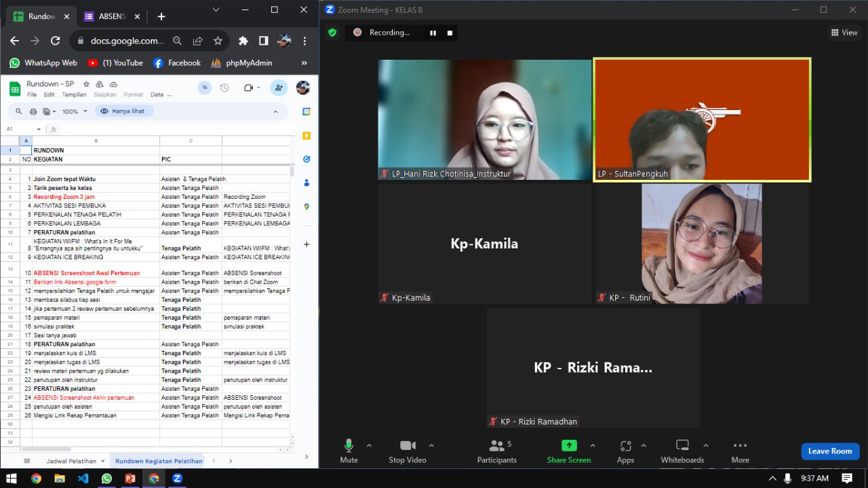
Task: Click the encryption shield icon in Zoom
Action: pos(332,33)
